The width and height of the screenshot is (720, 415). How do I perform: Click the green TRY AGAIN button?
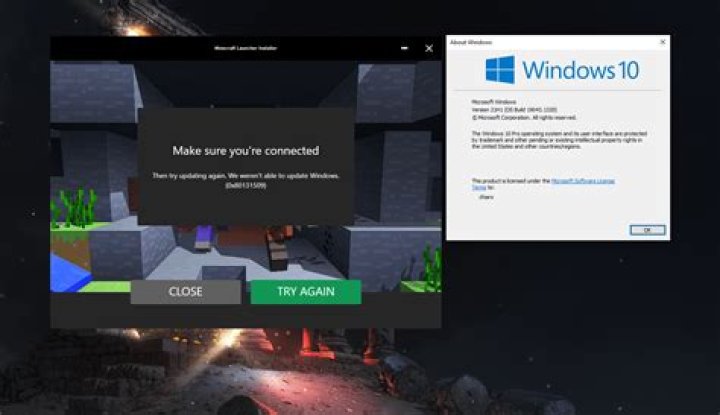pyautogui.click(x=306, y=292)
